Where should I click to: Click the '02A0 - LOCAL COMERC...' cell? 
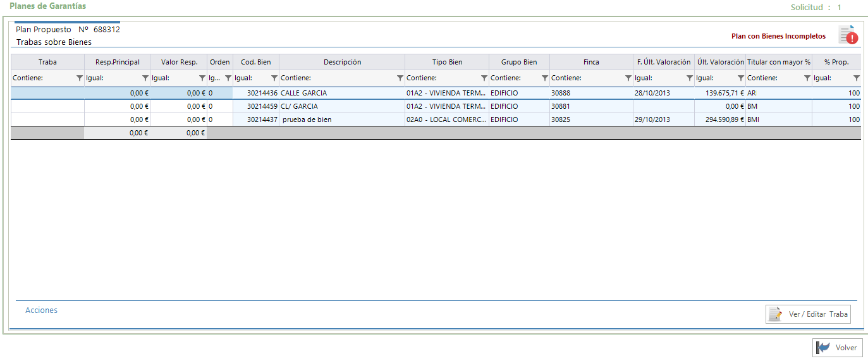(x=446, y=119)
